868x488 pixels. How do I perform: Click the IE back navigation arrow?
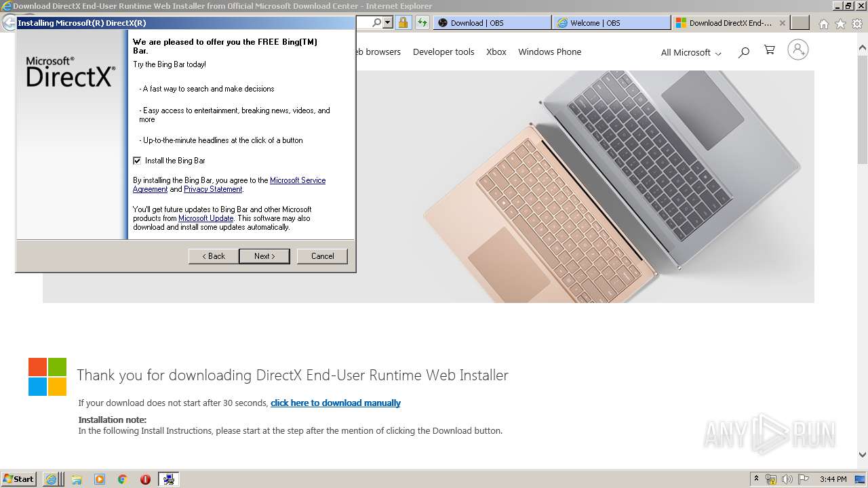[8, 22]
